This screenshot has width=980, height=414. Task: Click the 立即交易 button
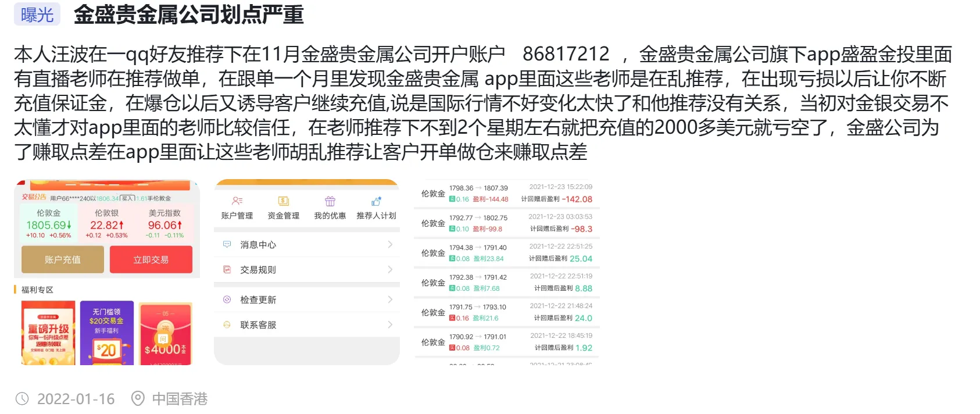tap(151, 259)
